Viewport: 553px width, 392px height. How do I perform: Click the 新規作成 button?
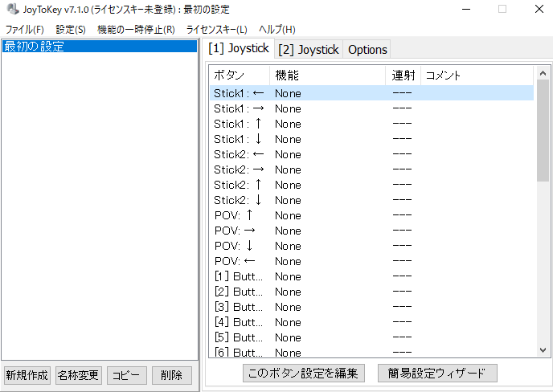[x=27, y=375]
